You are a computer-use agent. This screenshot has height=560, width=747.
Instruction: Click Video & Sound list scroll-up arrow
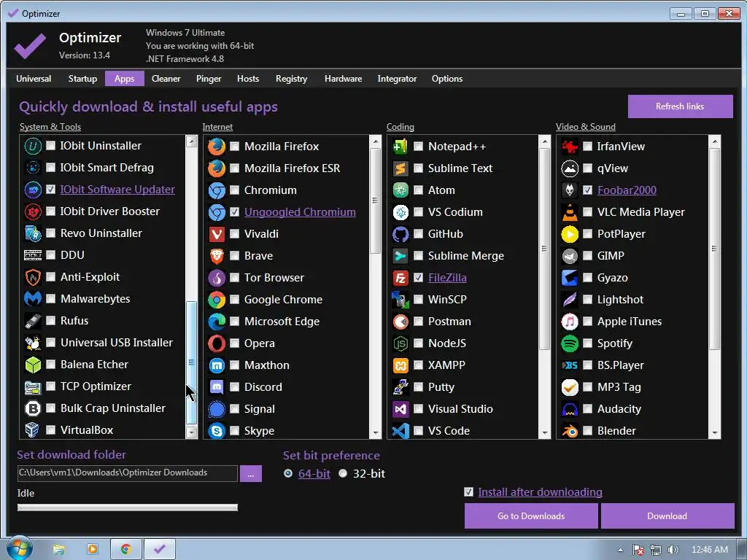tap(714, 142)
